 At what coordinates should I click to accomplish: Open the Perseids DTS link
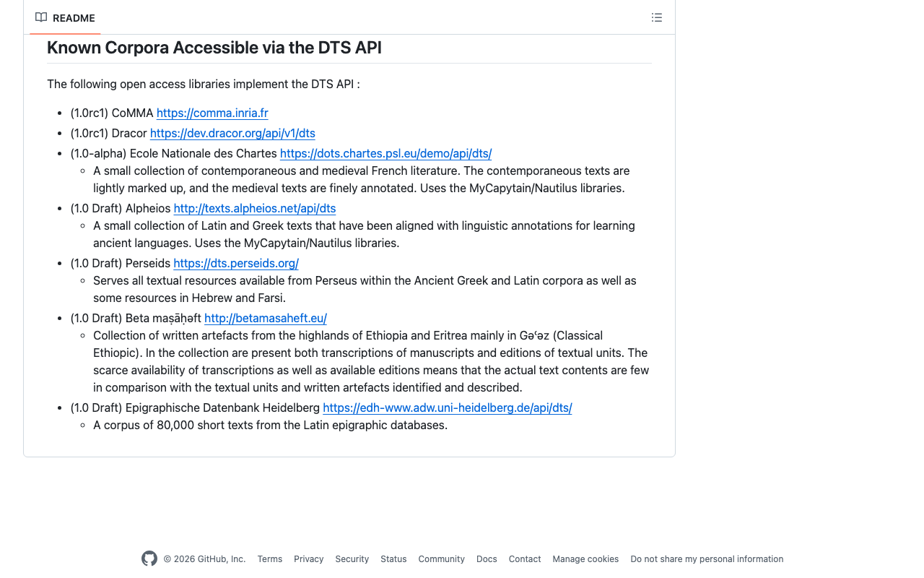[235, 263]
